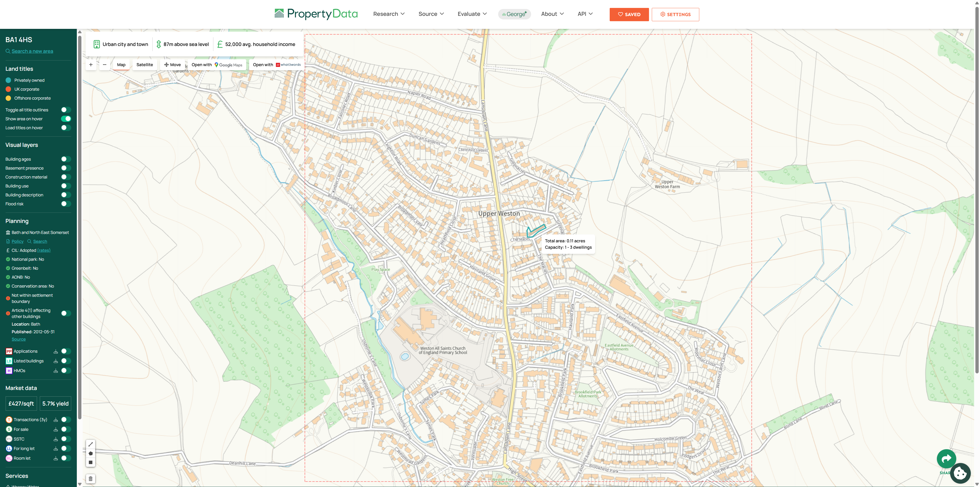
Task: Select the Map view tab
Action: click(x=121, y=65)
